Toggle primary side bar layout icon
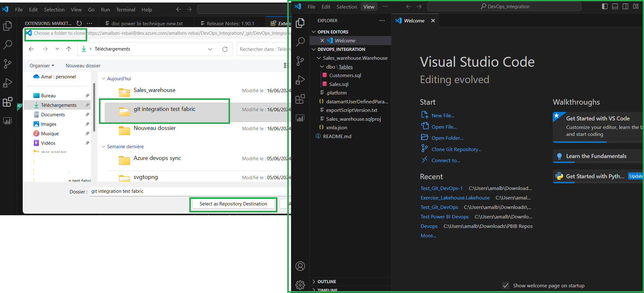Viewport: 644px width, 293px height. (605, 6)
